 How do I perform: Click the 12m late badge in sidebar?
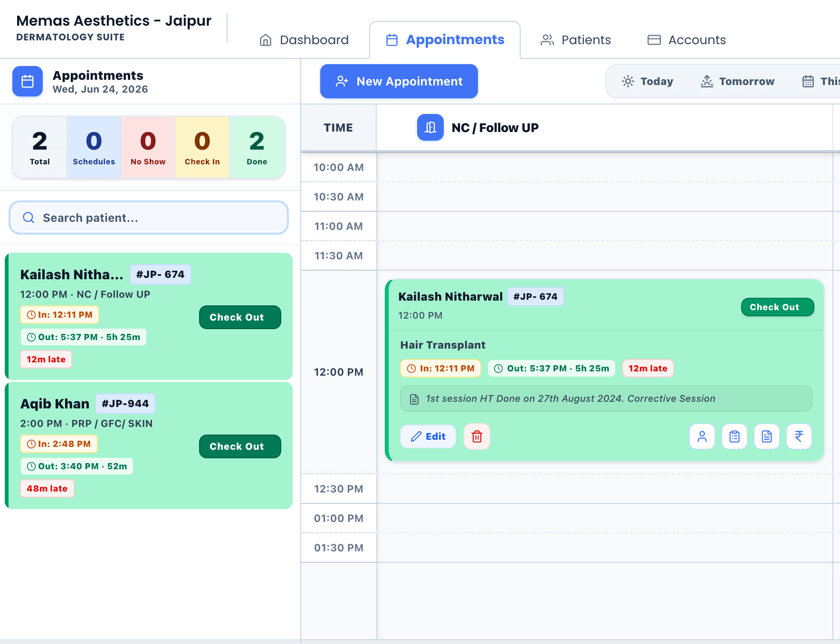point(46,360)
